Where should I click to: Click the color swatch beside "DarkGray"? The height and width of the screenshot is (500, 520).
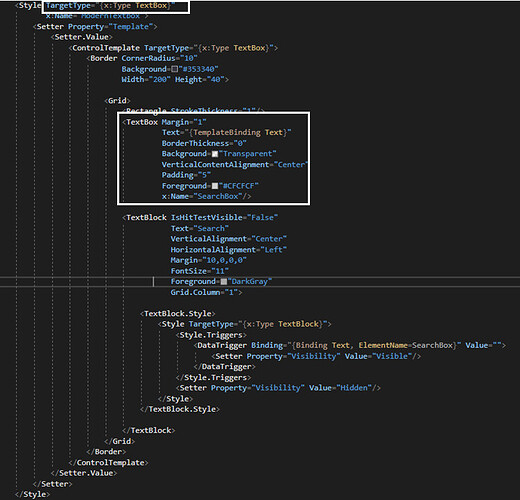click(x=224, y=282)
